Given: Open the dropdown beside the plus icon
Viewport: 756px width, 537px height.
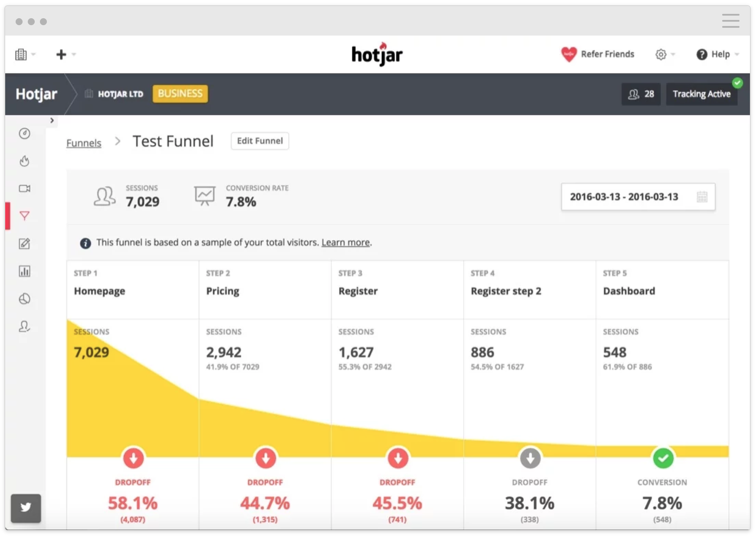Looking at the screenshot, I should click(74, 54).
